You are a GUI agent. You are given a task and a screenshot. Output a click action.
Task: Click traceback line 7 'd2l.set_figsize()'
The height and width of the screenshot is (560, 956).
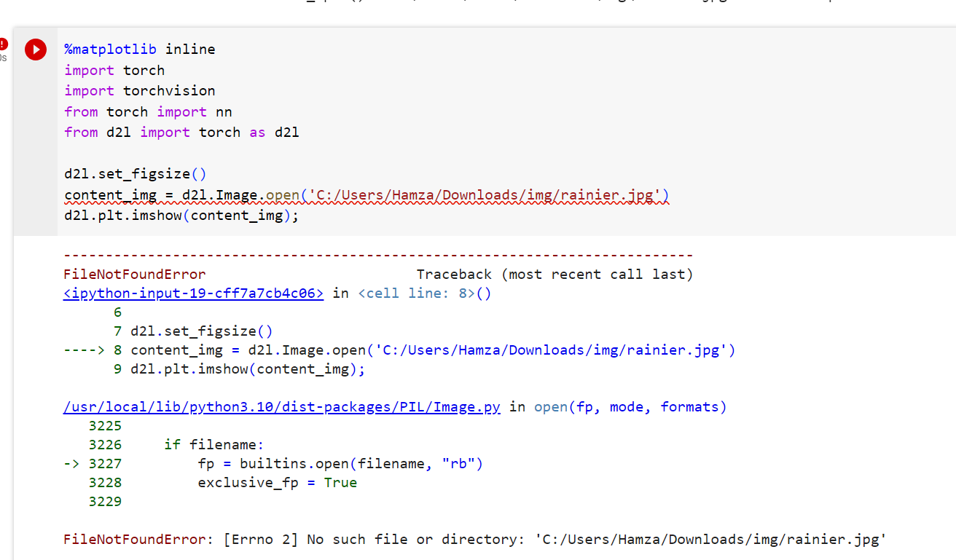coord(202,331)
